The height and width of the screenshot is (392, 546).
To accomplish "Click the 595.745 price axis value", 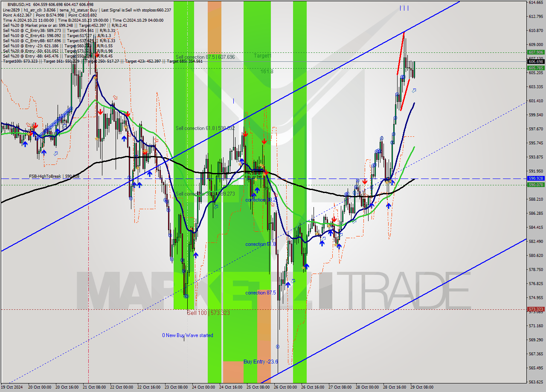I will [x=536, y=143].
